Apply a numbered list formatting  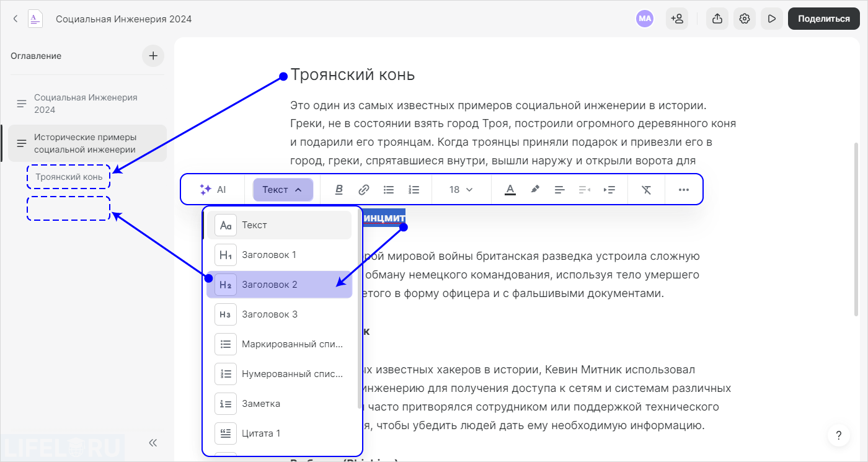(x=414, y=189)
